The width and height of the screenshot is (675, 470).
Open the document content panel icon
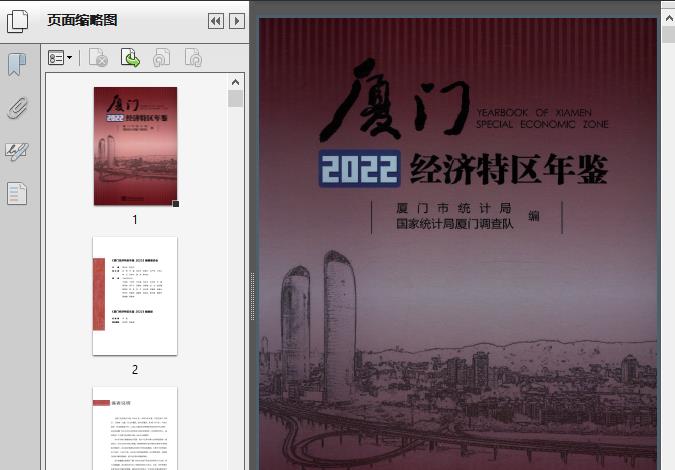tap(17, 194)
